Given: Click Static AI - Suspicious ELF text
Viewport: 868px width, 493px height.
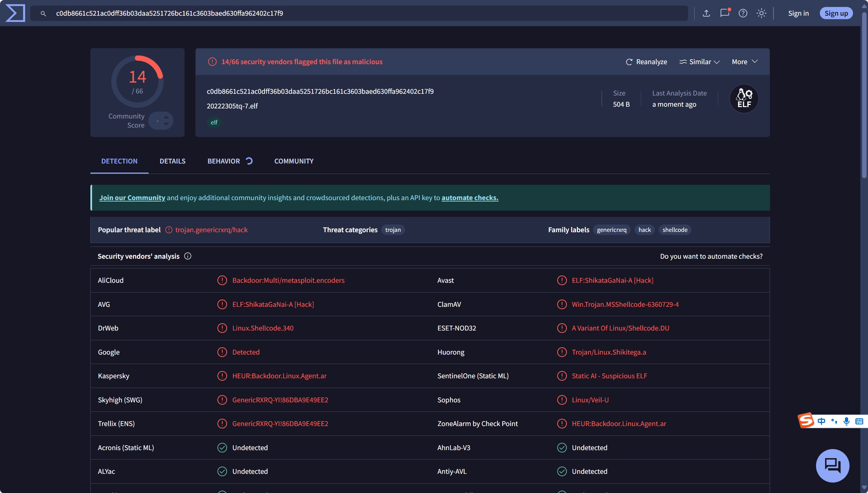Looking at the screenshot, I should click(609, 376).
